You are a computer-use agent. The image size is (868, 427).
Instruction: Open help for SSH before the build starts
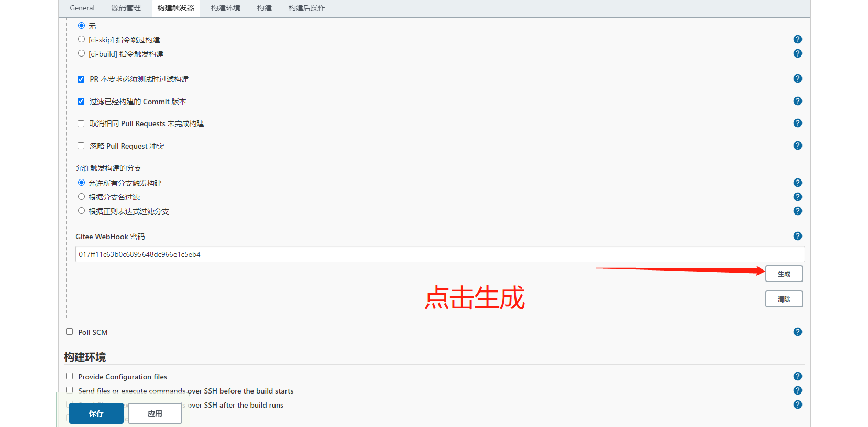click(797, 390)
